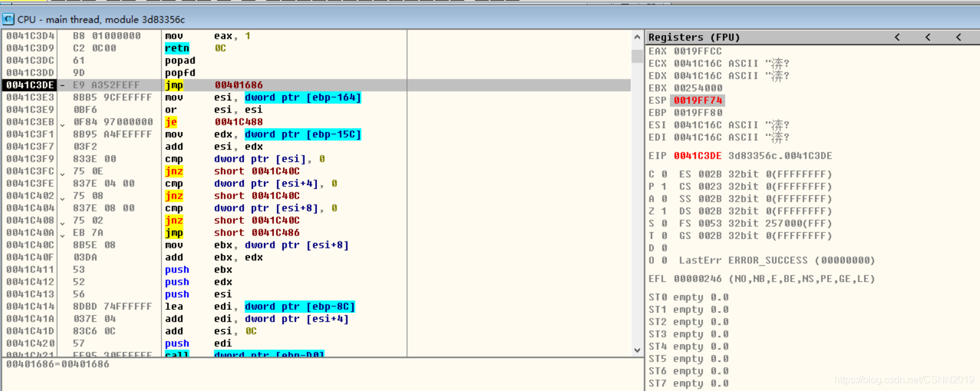Viewport: 980px width, 391px height.
Task: Select the push edx instruction
Action: (198, 282)
